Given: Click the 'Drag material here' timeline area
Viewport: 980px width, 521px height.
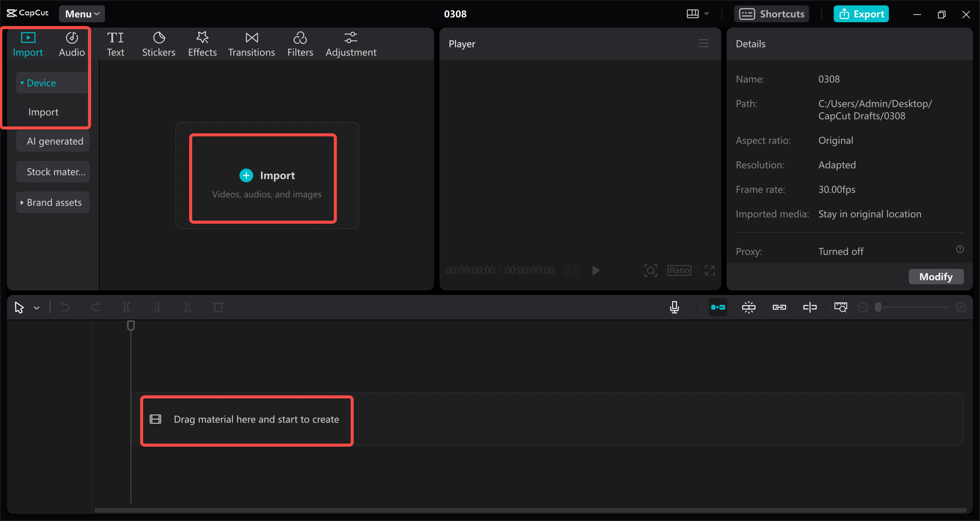Looking at the screenshot, I should click(x=547, y=419).
